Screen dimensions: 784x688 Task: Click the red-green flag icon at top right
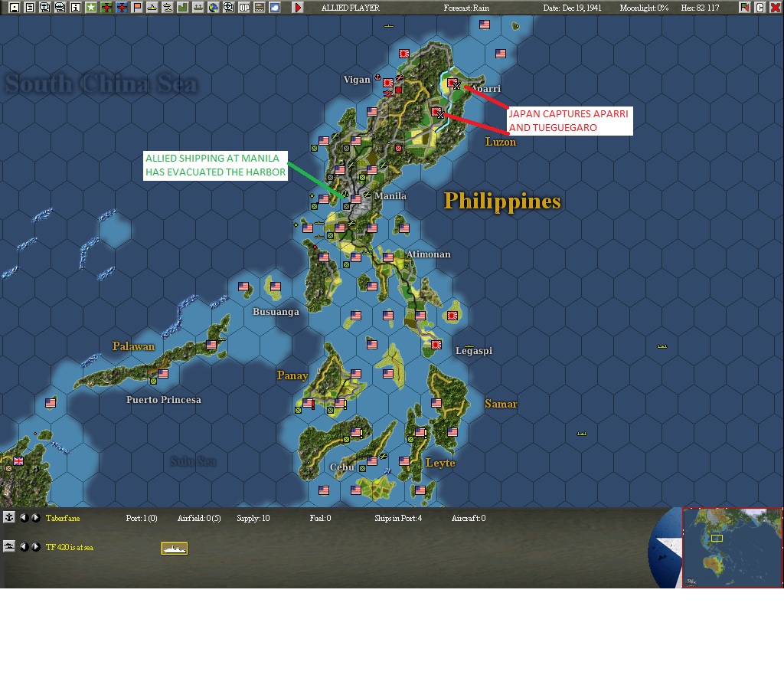tap(744, 8)
